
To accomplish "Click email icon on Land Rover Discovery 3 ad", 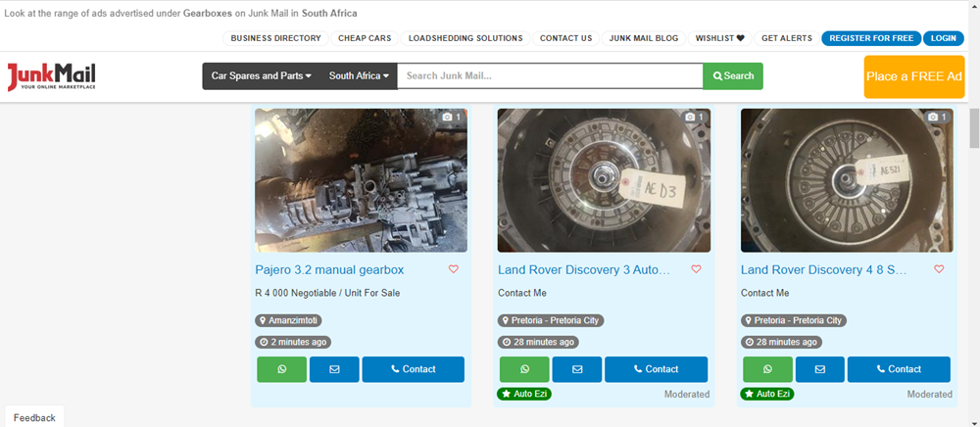I will tap(577, 369).
